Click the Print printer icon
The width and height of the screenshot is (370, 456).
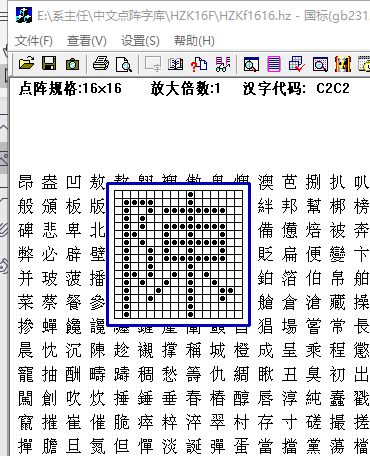[101, 63]
